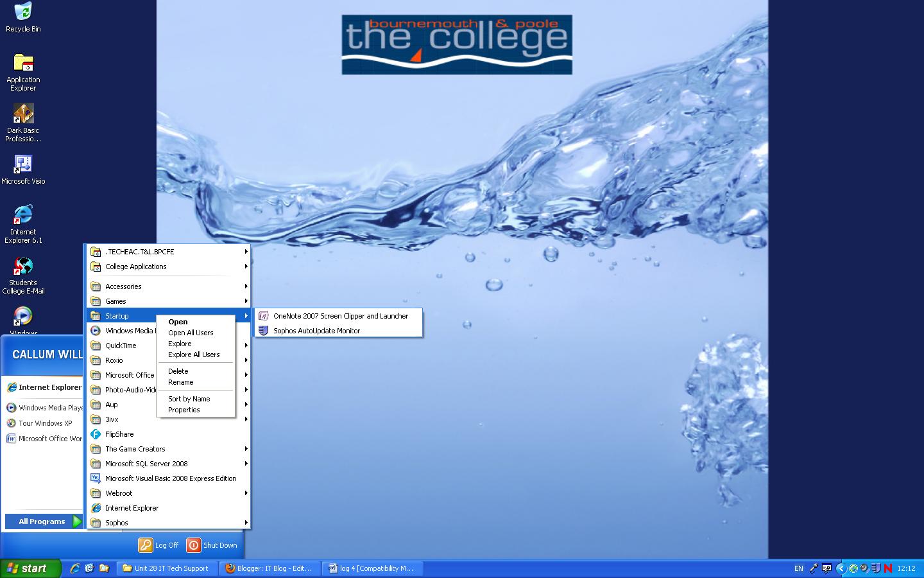Image resolution: width=924 pixels, height=578 pixels.
Task: Choose Explore in the context menu
Action: 196,344
